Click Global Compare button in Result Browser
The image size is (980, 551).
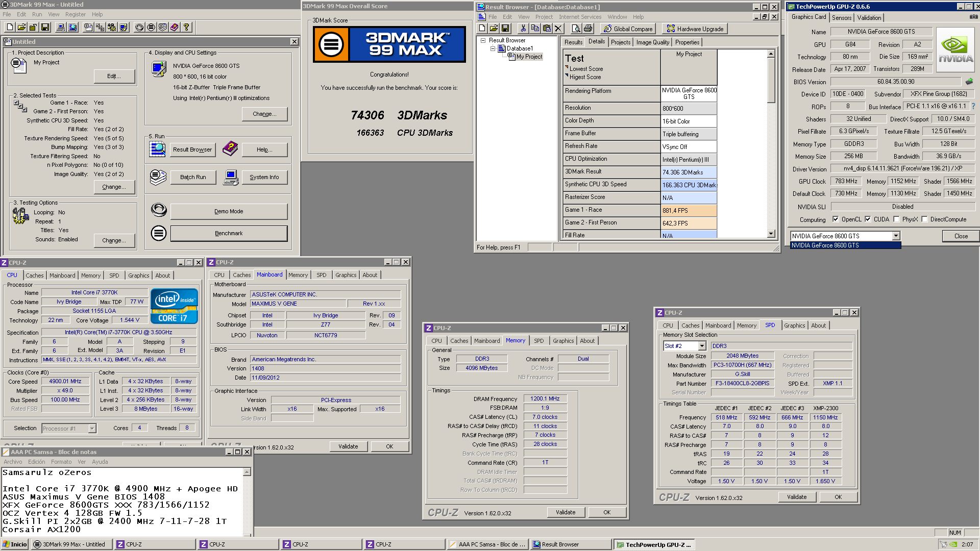click(x=628, y=29)
